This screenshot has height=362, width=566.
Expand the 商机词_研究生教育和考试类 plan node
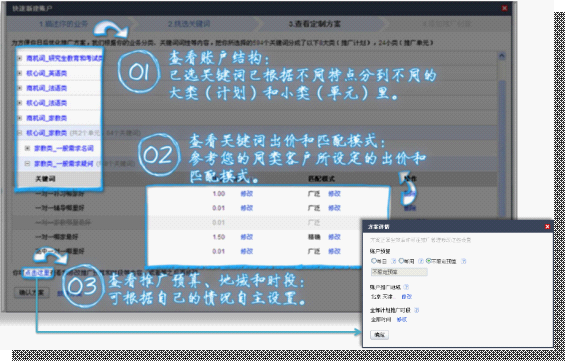point(20,58)
